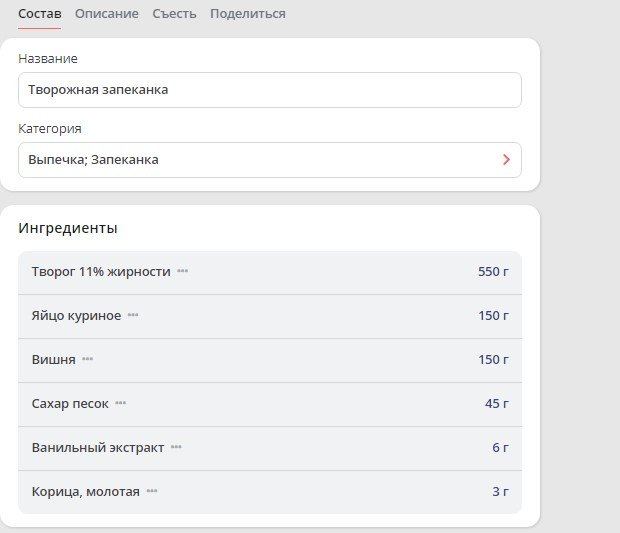Expand the Выпечка; Запеканка category selector
This screenshot has width=620, height=533.
tap(260, 160)
